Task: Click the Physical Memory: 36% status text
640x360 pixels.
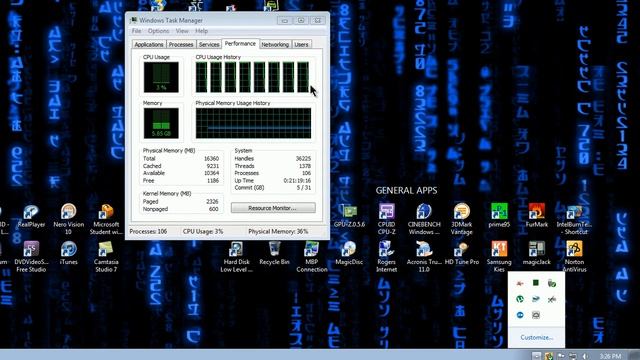Action: pyautogui.click(x=278, y=231)
